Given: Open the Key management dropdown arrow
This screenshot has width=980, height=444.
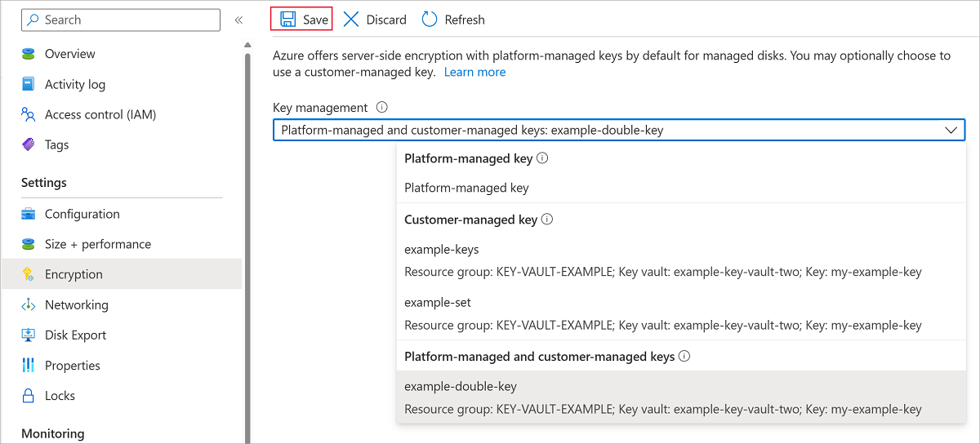Looking at the screenshot, I should click(x=951, y=130).
